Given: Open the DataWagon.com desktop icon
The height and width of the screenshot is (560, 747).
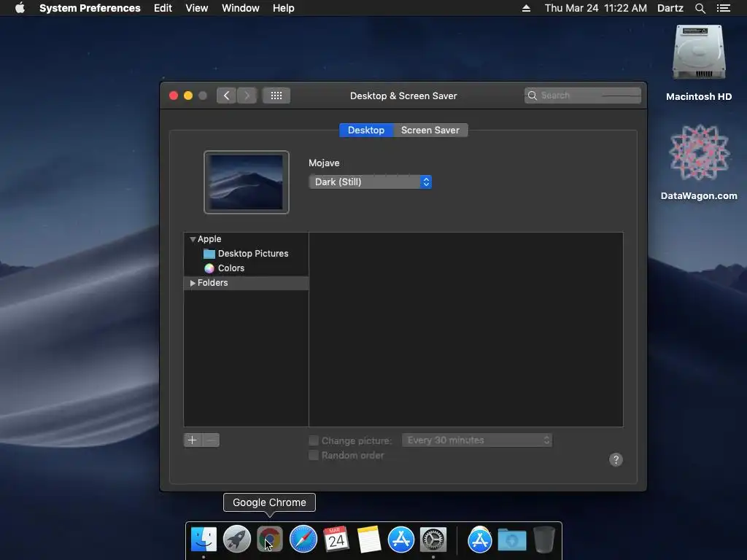Looking at the screenshot, I should (699, 152).
